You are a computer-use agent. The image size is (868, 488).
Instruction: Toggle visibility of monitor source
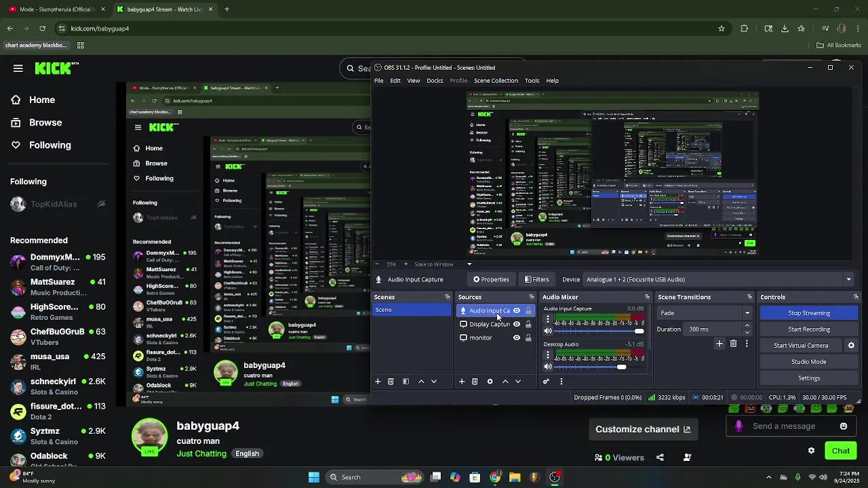[517, 338]
